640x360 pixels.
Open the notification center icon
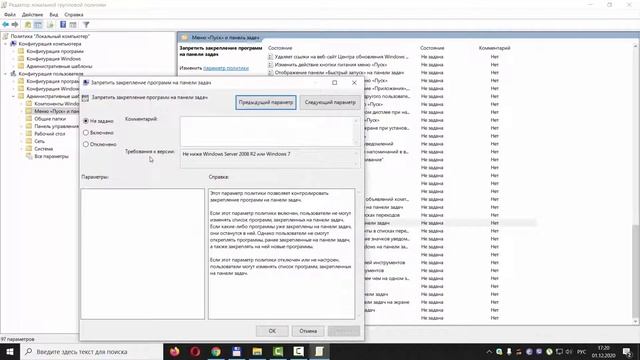click(627, 351)
